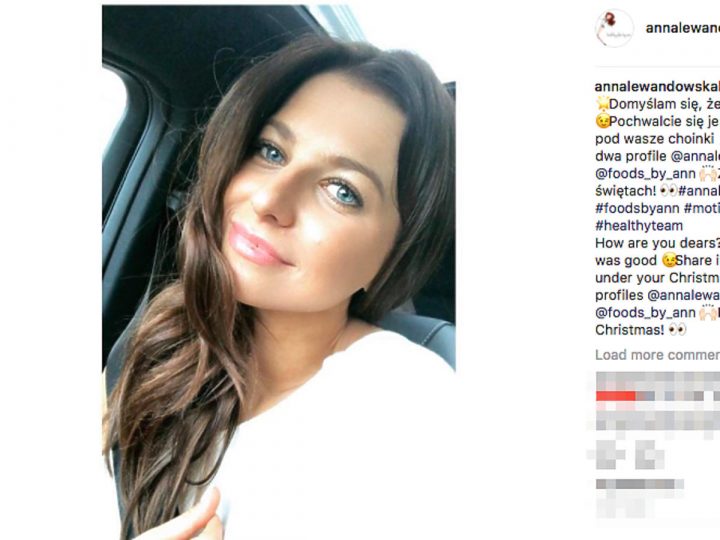Open @foods_by_ann mention above 'Christmas!'

[x=645, y=313]
